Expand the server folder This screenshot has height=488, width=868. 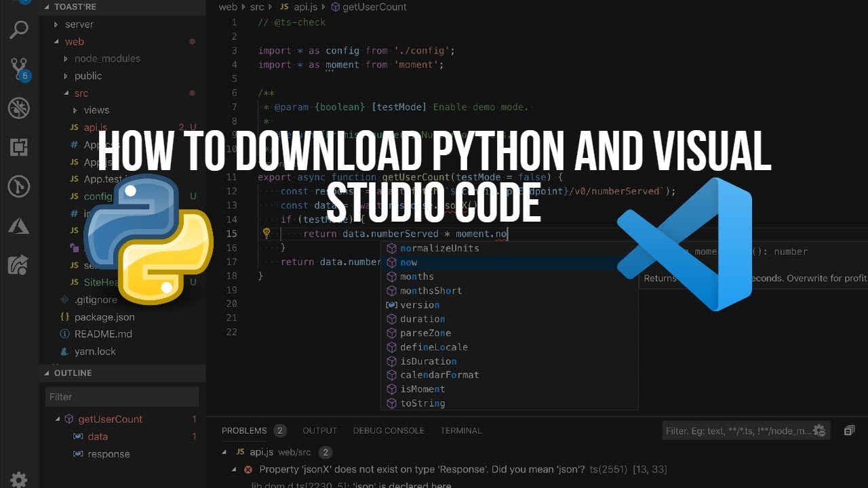57,24
